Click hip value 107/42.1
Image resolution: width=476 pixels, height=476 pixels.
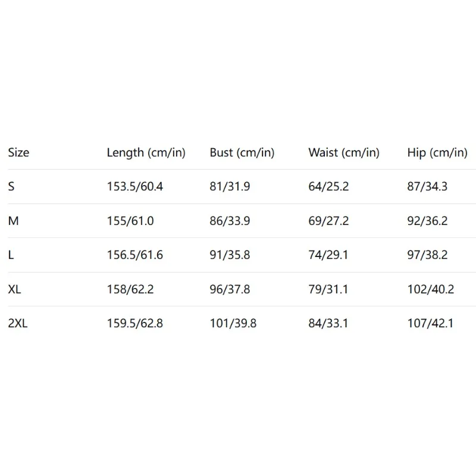[430, 324]
